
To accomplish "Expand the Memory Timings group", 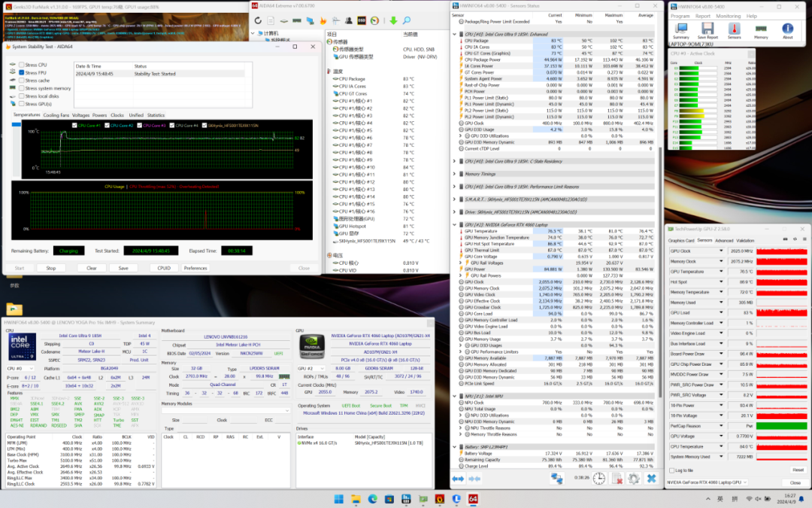I will [455, 174].
